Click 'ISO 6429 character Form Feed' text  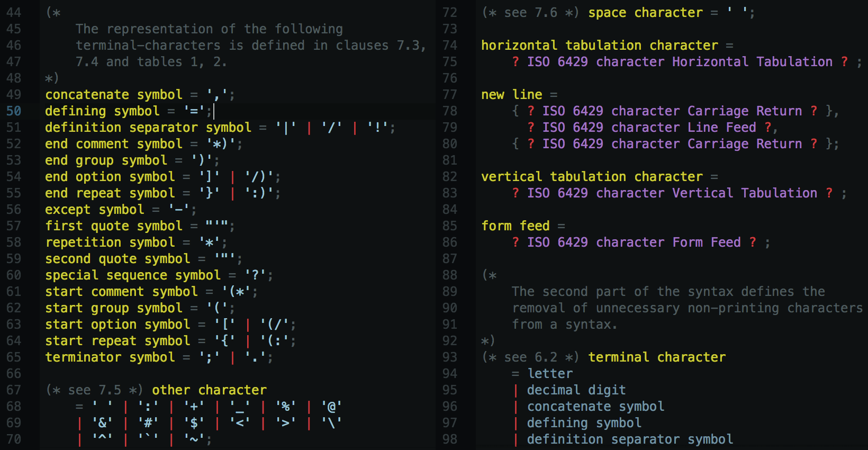[634, 242]
